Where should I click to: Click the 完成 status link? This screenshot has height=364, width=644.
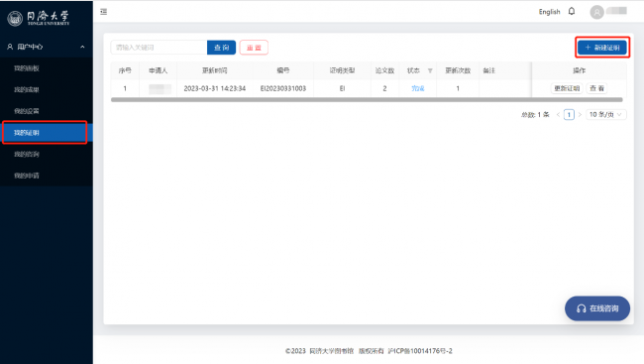(418, 88)
